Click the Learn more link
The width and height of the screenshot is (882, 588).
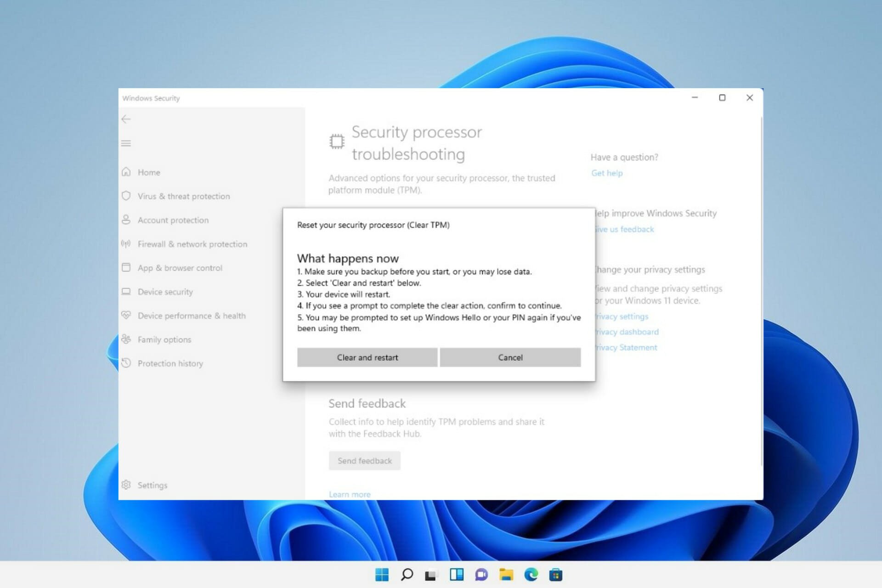(350, 494)
